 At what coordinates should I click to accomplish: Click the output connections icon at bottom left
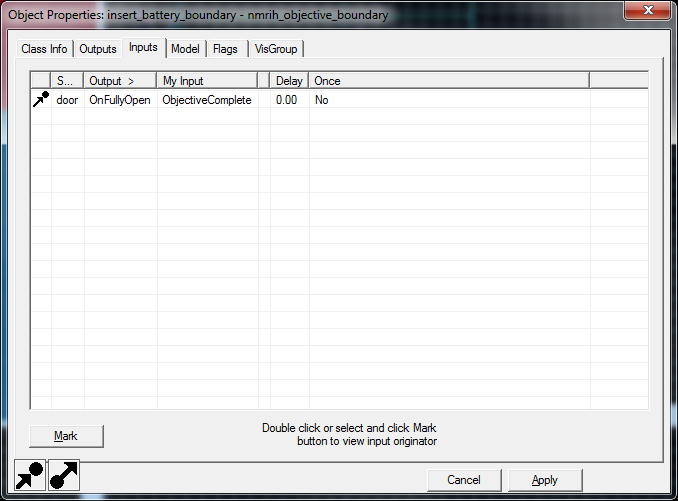64,476
